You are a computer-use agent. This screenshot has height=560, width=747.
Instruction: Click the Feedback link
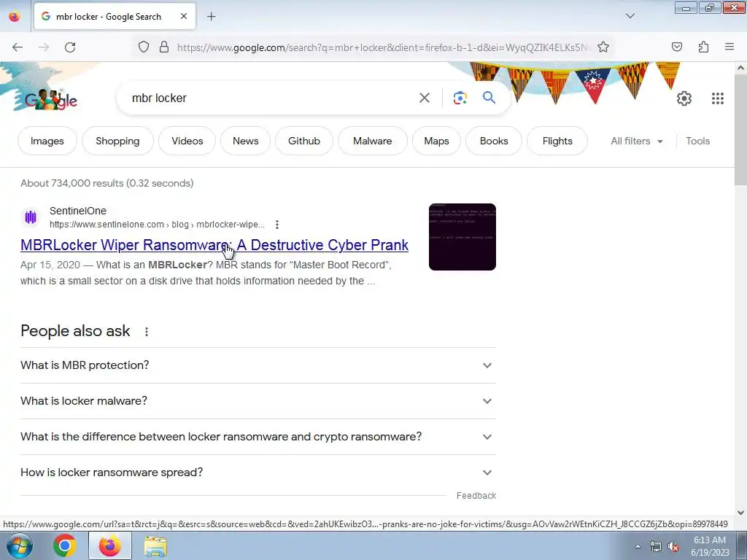click(x=476, y=496)
